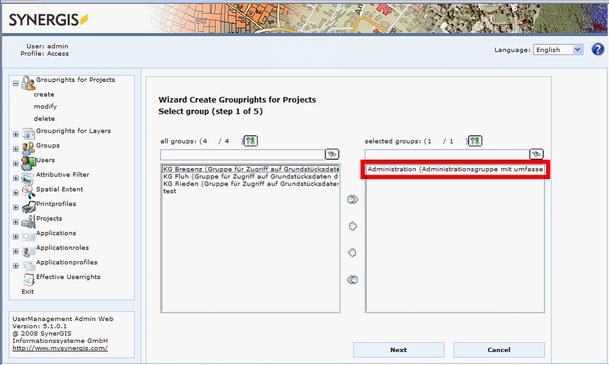Open Grouprights for Layers label
Screen dimensions: 609x365
pos(73,131)
